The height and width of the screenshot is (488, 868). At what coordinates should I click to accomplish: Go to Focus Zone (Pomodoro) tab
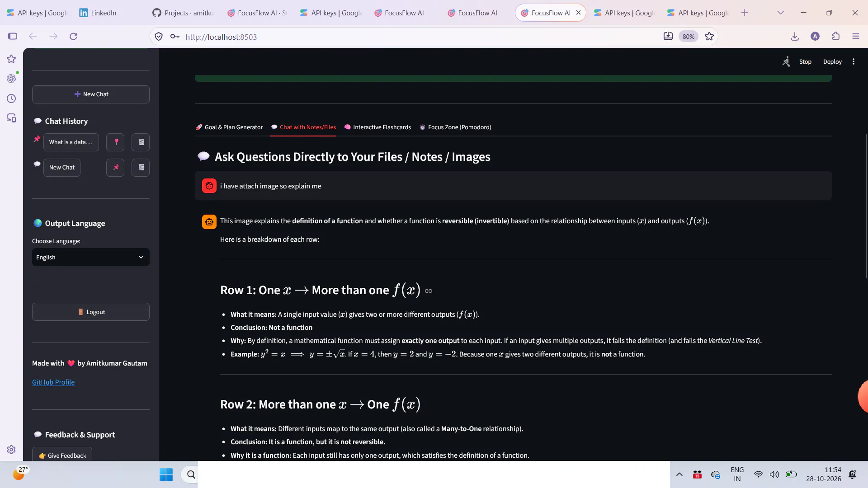(455, 127)
